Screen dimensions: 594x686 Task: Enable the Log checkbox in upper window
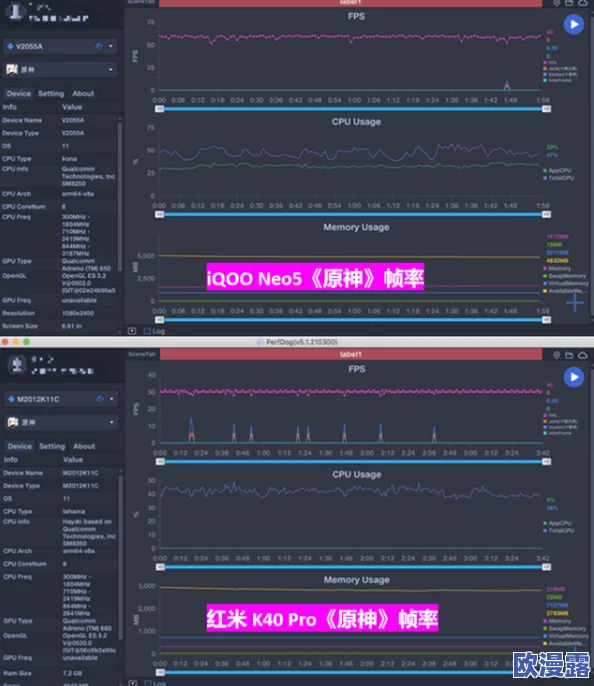(x=147, y=331)
